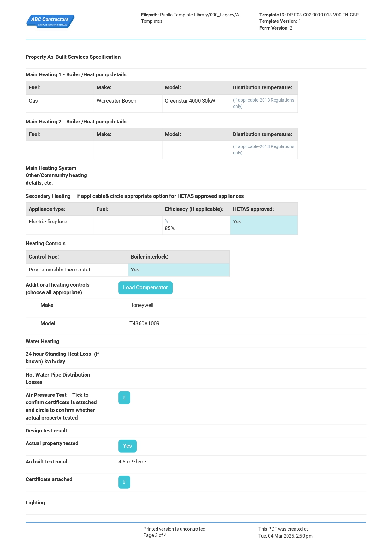Select the Worcester Bosch make field
Viewport: 392px width, 554px height.
pos(128,104)
